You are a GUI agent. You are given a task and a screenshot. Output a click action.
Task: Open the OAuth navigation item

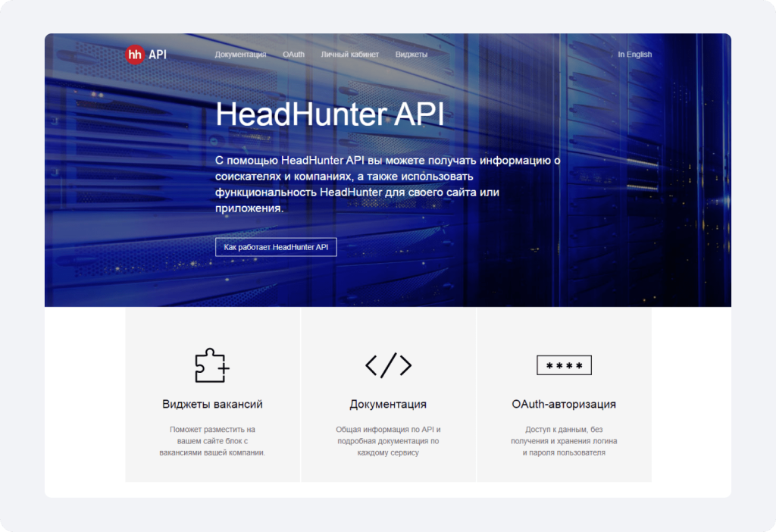[x=293, y=55]
